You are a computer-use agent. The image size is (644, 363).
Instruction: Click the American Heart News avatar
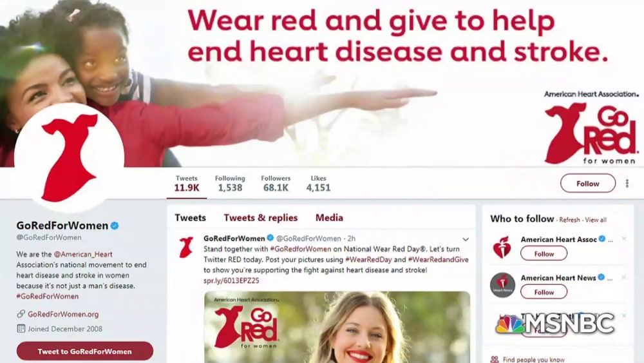(502, 285)
